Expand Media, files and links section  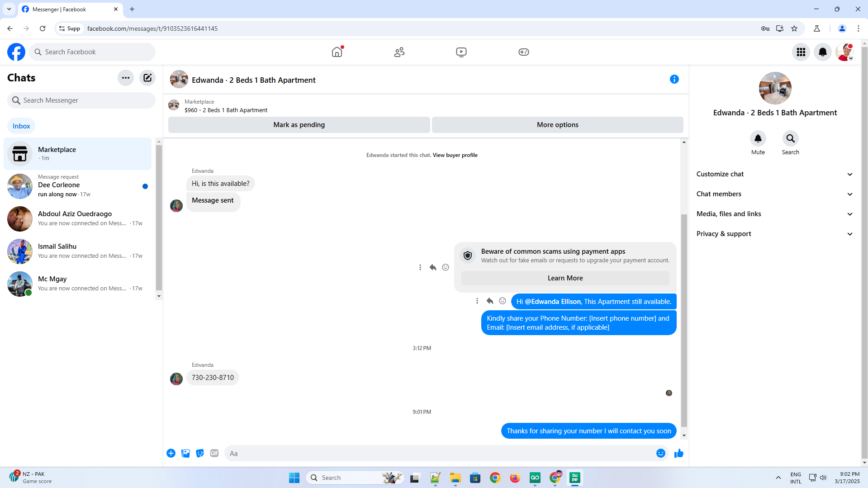pyautogui.click(x=775, y=214)
